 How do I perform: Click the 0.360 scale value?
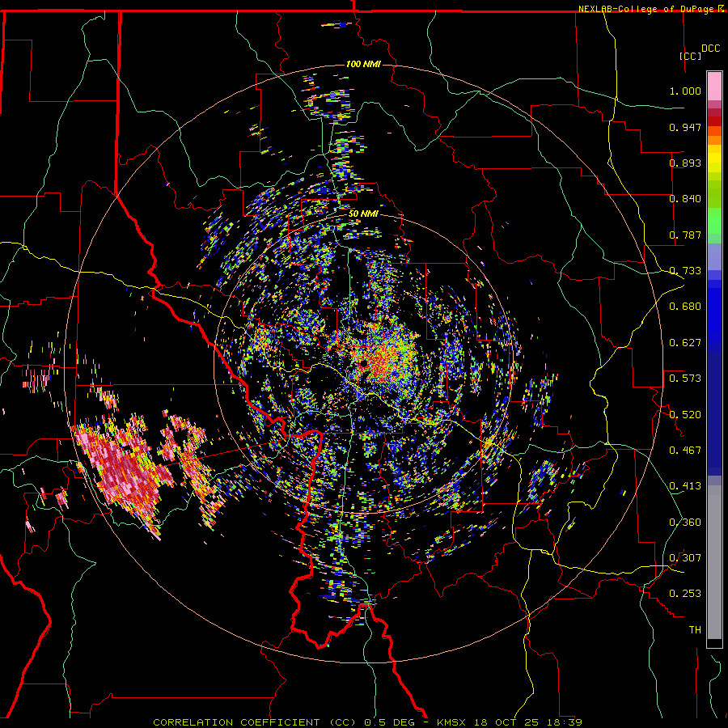point(685,523)
